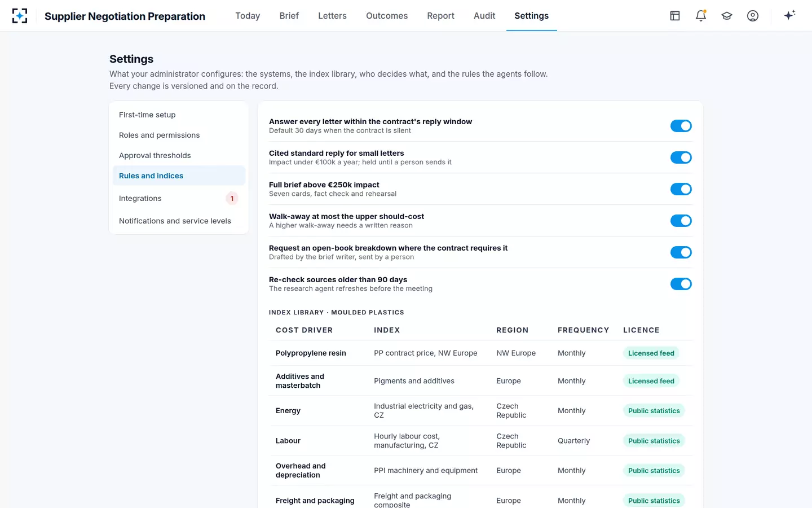Open the notifications bell
The height and width of the screenshot is (508, 812).
pyautogui.click(x=701, y=16)
